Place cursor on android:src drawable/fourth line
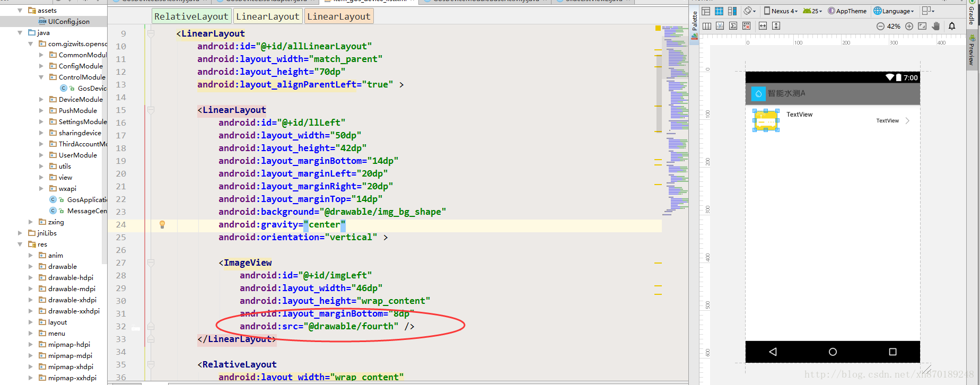The image size is (980, 385). click(327, 326)
